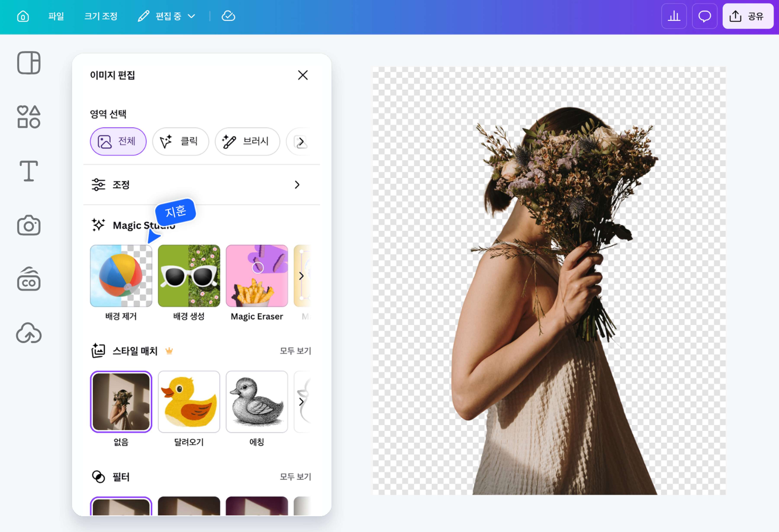The height and width of the screenshot is (532, 779).
Task: Open the camera photos sidebar icon
Action: 29,225
